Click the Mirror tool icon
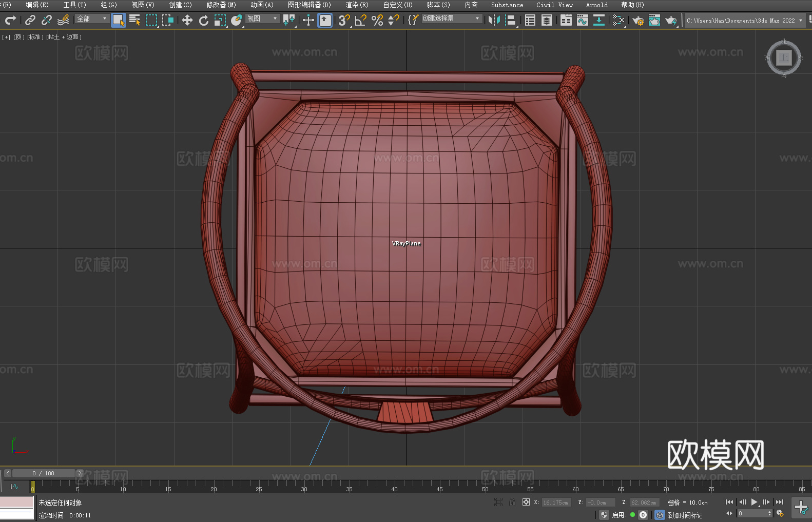This screenshot has width=812, height=522. (494, 20)
